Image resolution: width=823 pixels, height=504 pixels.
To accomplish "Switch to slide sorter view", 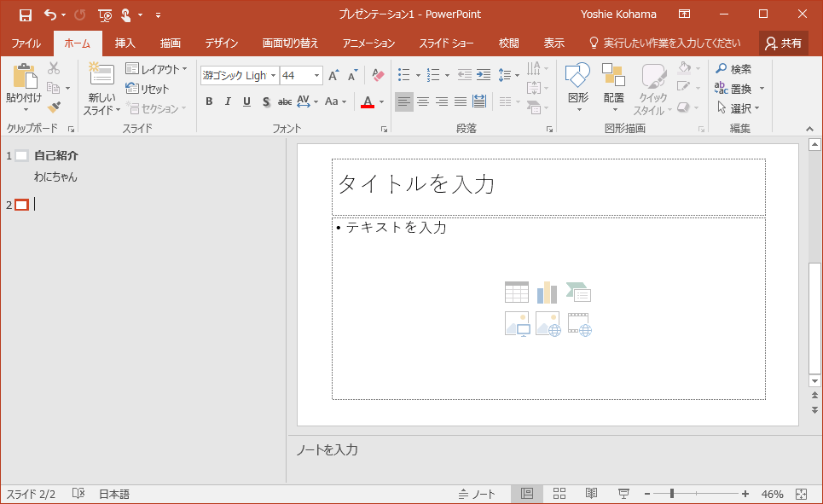I will pyautogui.click(x=559, y=494).
